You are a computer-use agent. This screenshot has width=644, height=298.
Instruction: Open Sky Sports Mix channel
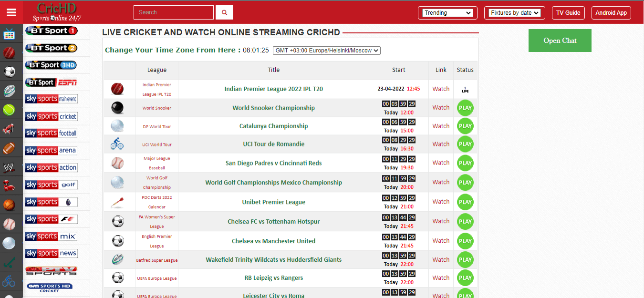click(x=51, y=236)
